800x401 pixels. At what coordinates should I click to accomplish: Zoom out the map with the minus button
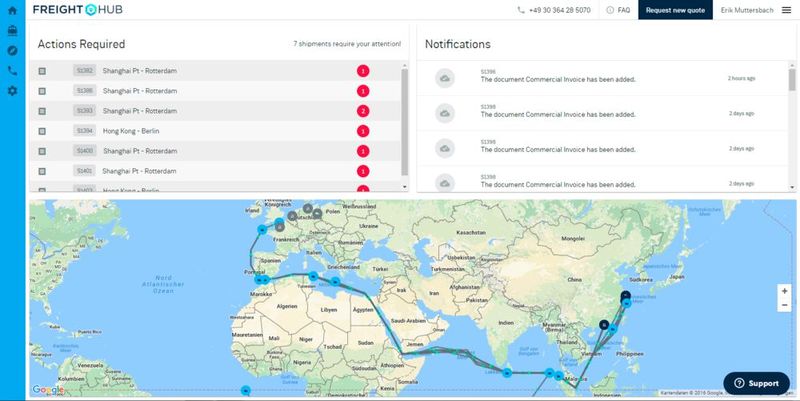point(784,305)
